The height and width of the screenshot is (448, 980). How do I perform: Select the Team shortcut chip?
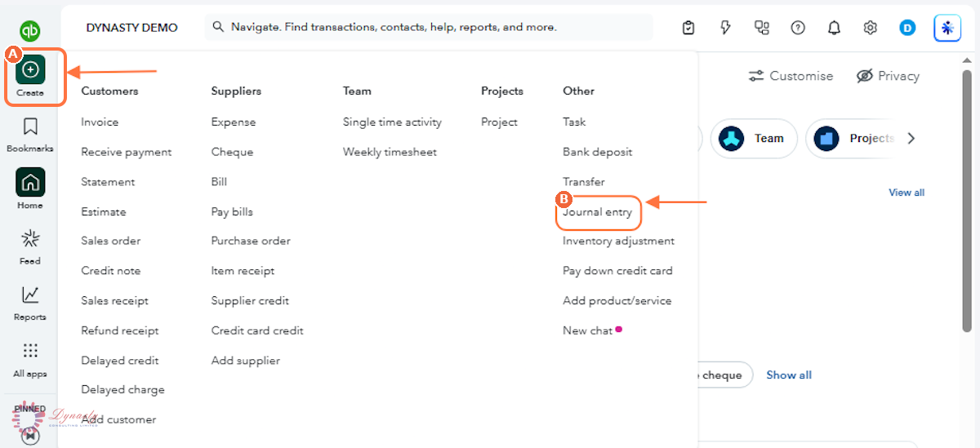tap(754, 139)
